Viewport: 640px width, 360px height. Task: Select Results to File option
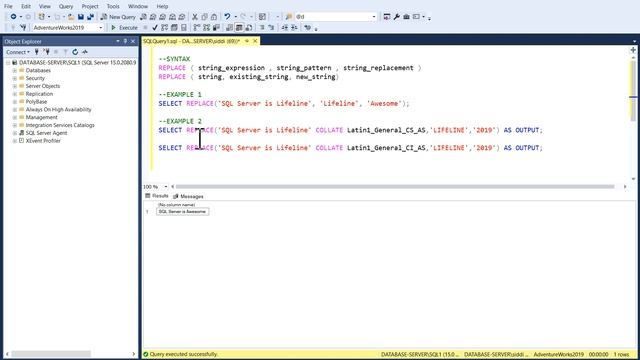pyautogui.click(x=249, y=28)
